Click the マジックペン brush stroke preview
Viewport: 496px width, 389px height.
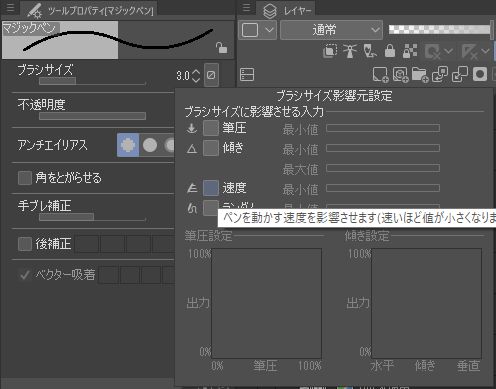[x=118, y=40]
